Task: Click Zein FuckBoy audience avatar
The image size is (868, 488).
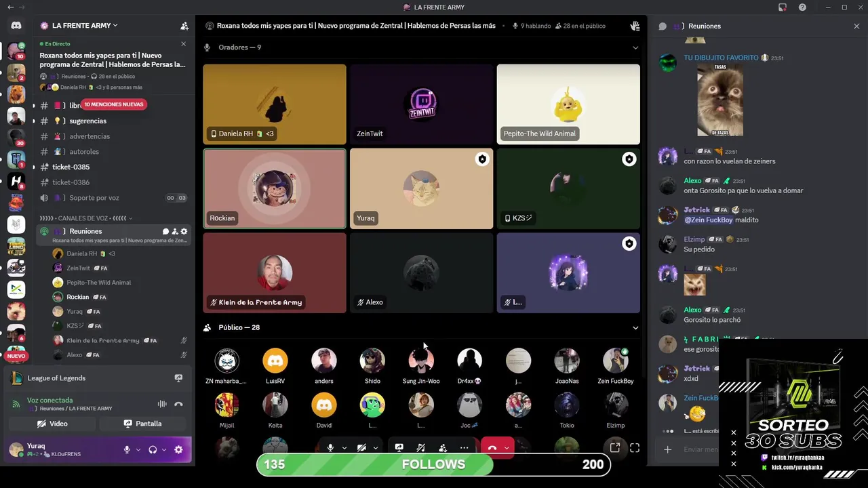Action: pyautogui.click(x=616, y=361)
